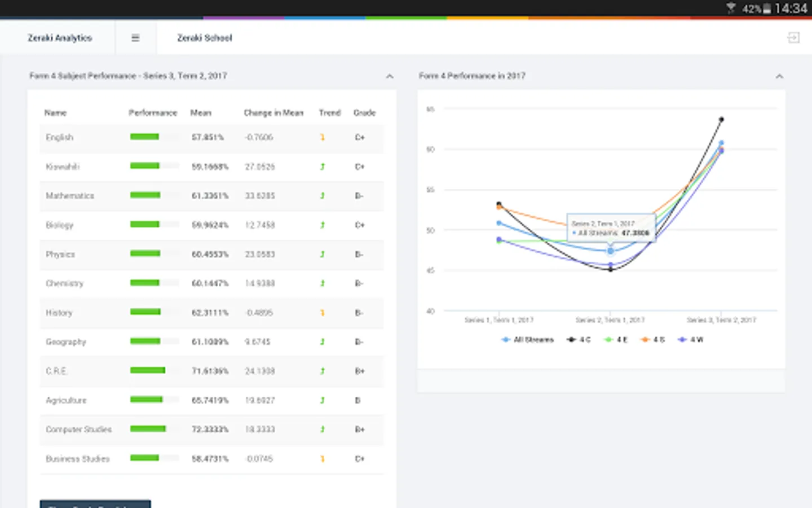The width and height of the screenshot is (812, 508).
Task: Tap the battery status icon
Action: tap(767, 8)
